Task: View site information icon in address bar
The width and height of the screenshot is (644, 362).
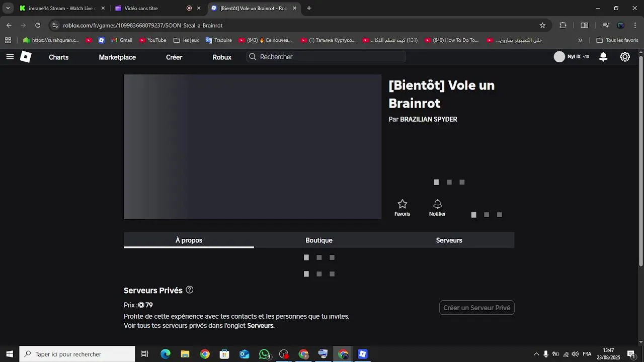Action: [x=55, y=25]
